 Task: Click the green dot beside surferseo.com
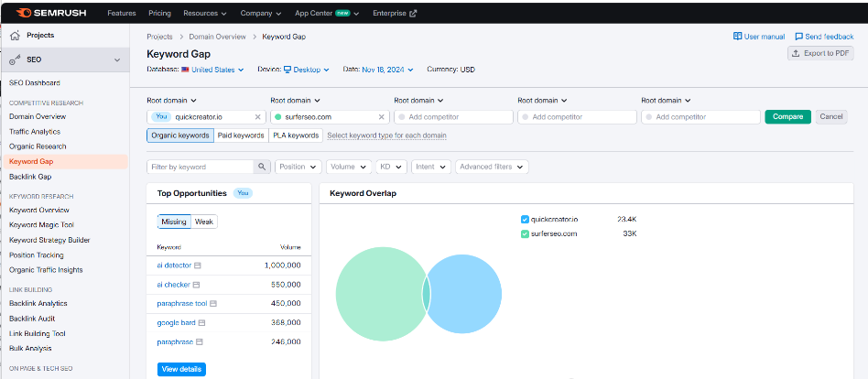click(x=278, y=117)
